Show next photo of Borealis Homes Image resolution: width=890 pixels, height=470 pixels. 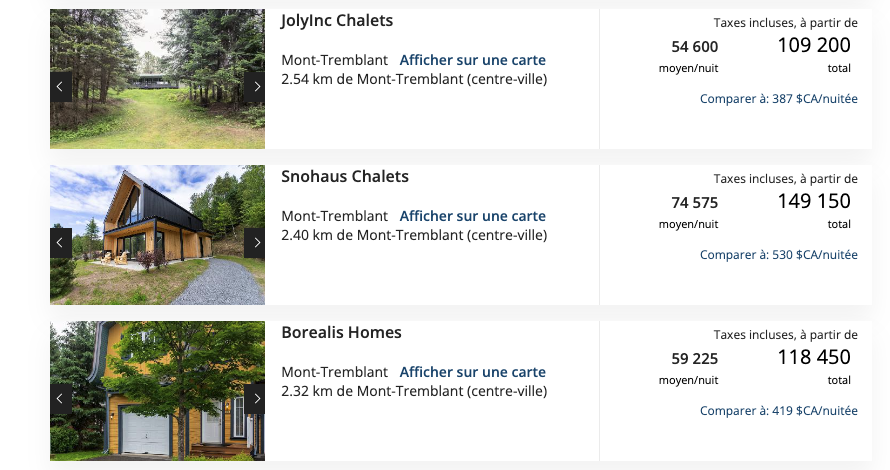click(x=255, y=398)
